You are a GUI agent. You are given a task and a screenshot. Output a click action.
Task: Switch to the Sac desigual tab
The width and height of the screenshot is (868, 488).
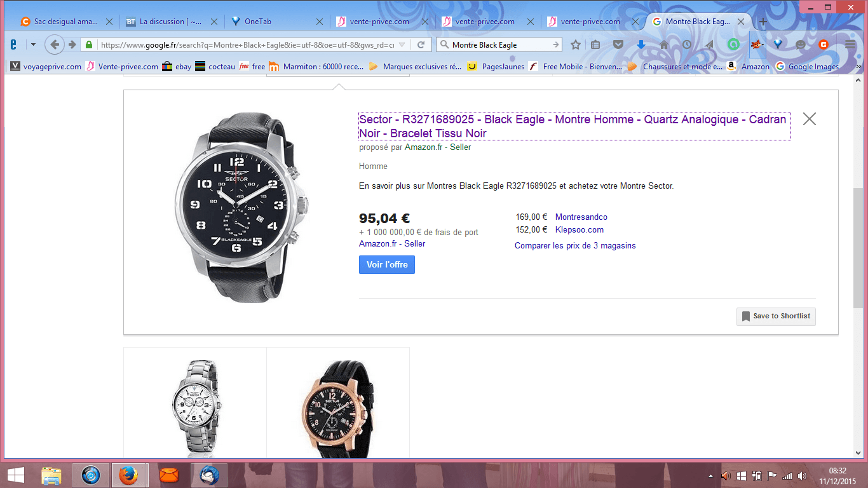click(x=65, y=22)
